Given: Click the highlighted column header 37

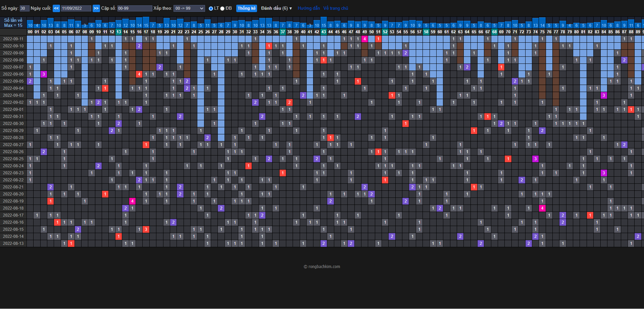Looking at the screenshot, I should [283, 32].
